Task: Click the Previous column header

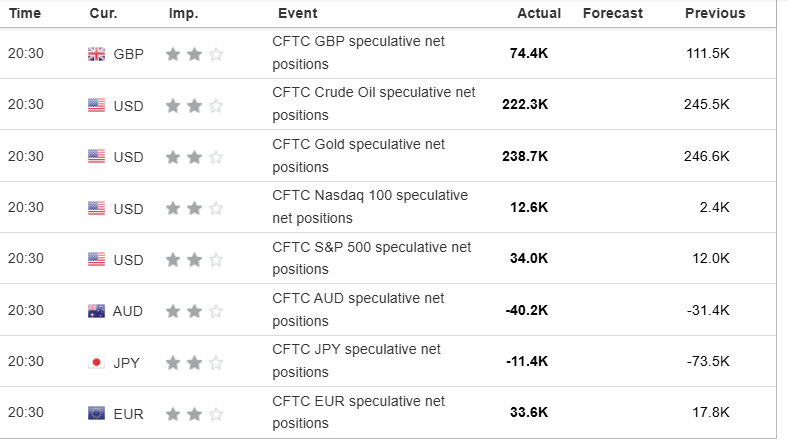Action: 714,13
